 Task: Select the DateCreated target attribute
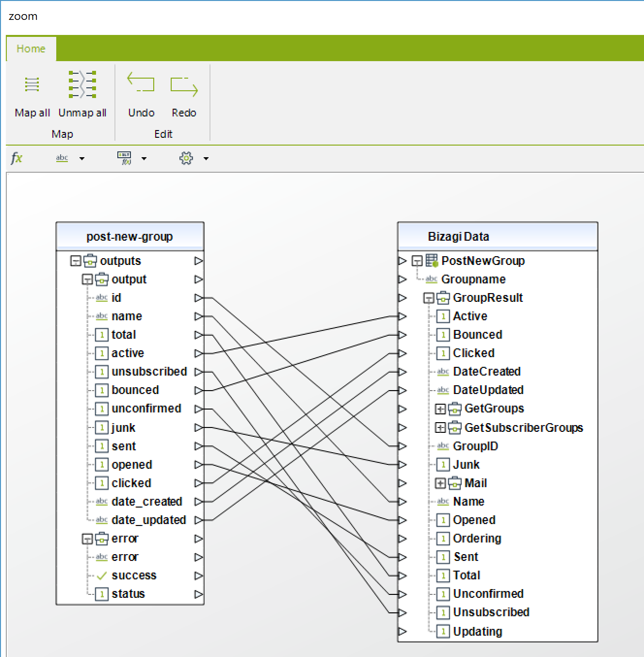[x=487, y=372]
